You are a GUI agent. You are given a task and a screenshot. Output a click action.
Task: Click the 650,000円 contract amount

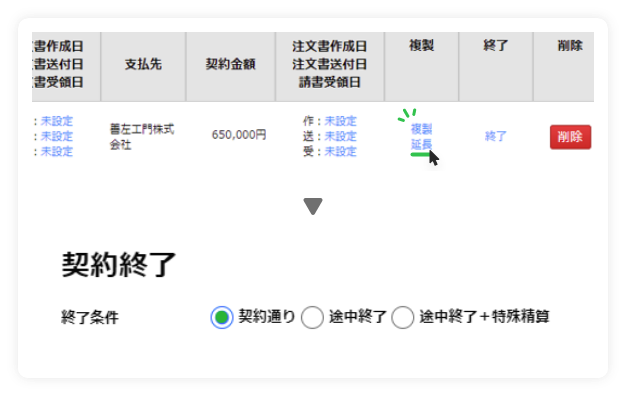click(x=239, y=135)
